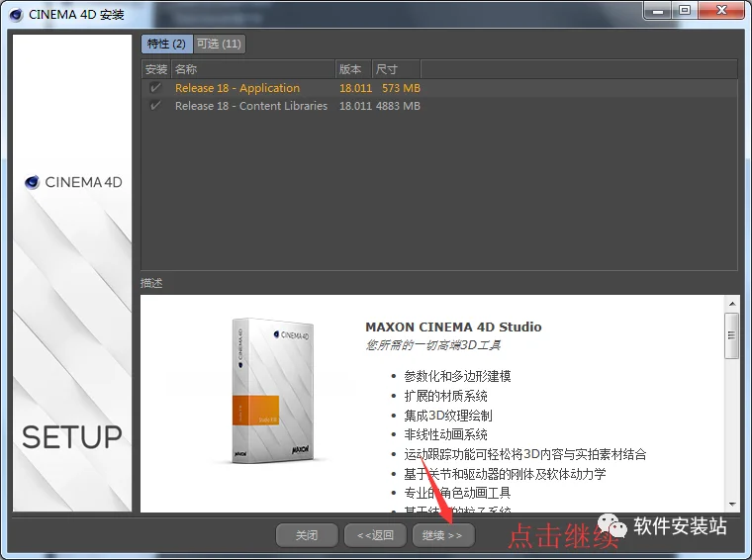Toggle Release 18 - Content Libraries install checkbox
The image size is (752, 560).
[x=155, y=106]
